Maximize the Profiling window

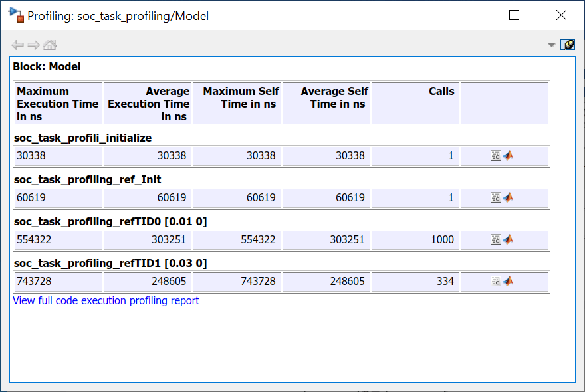point(514,15)
